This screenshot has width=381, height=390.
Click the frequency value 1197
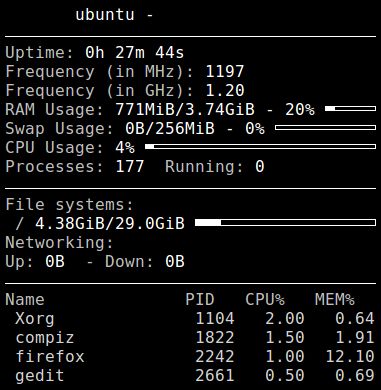click(225, 72)
